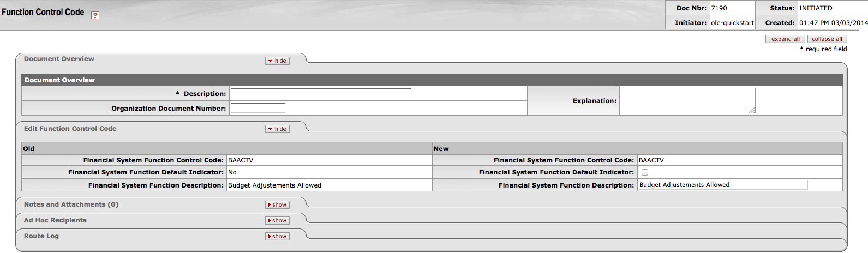Screen dimensions: 868x253
Task: Show the Ad Hoc Recipients section
Action: [x=277, y=221]
